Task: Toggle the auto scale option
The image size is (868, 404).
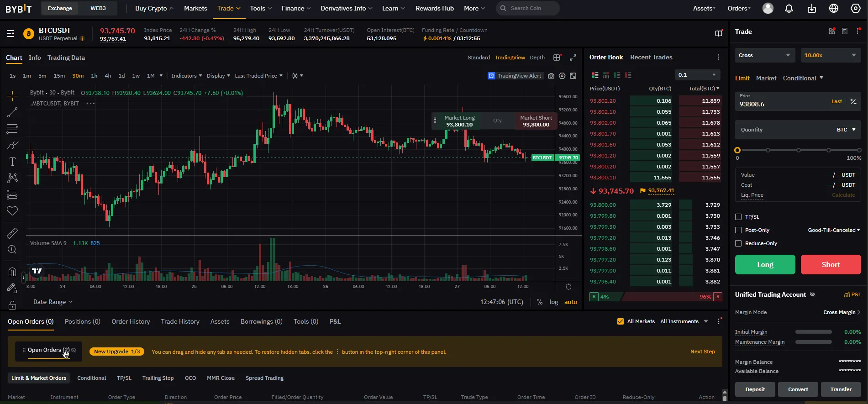Action: (x=571, y=302)
